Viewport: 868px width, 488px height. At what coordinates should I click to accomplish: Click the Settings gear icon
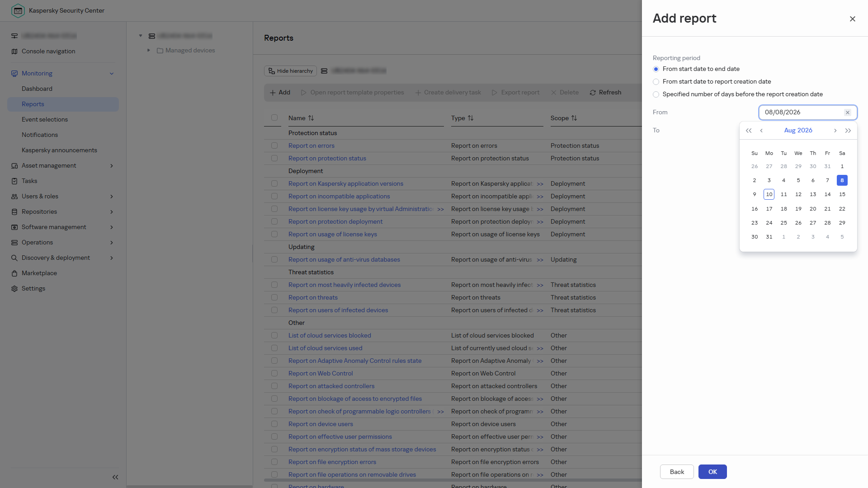coord(14,289)
